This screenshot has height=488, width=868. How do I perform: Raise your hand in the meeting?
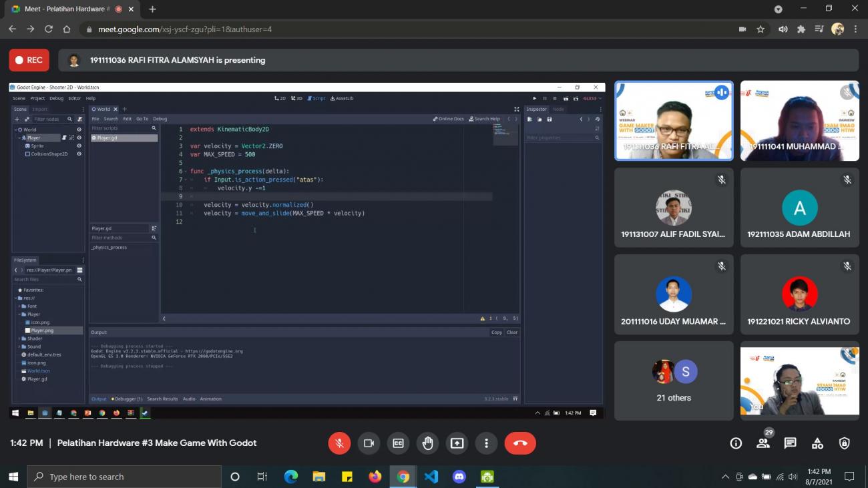pyautogui.click(x=427, y=443)
